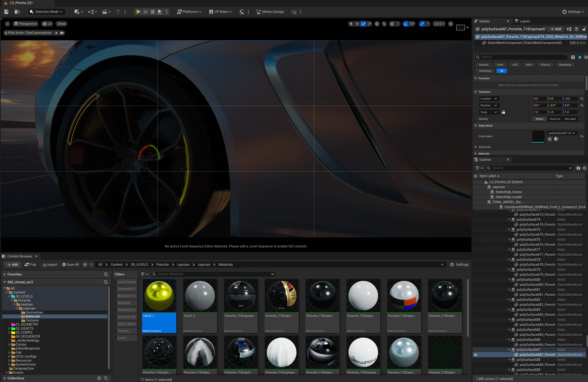
Task: Set Mobility to Movable
Action: pos(570,119)
